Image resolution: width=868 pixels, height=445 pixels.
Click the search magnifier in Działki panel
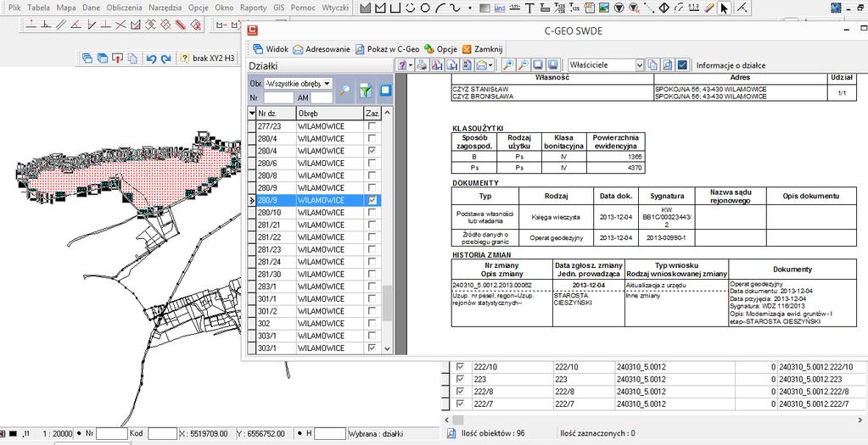tap(344, 91)
